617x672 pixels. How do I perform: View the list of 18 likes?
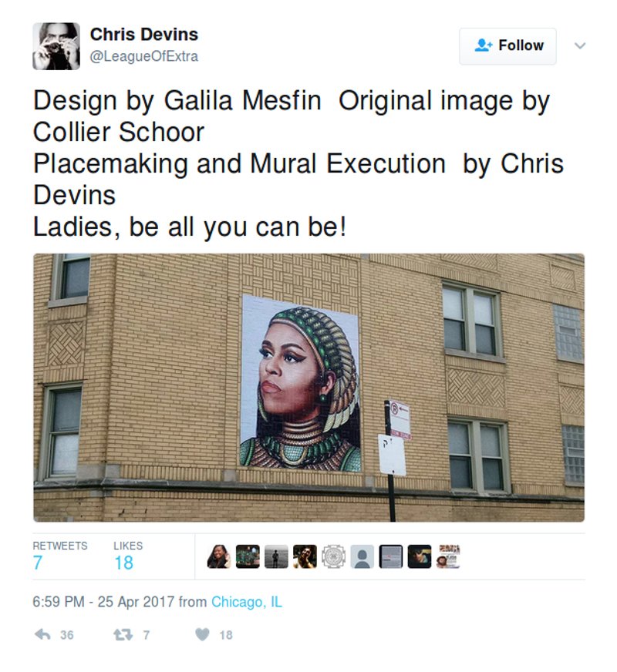click(127, 555)
